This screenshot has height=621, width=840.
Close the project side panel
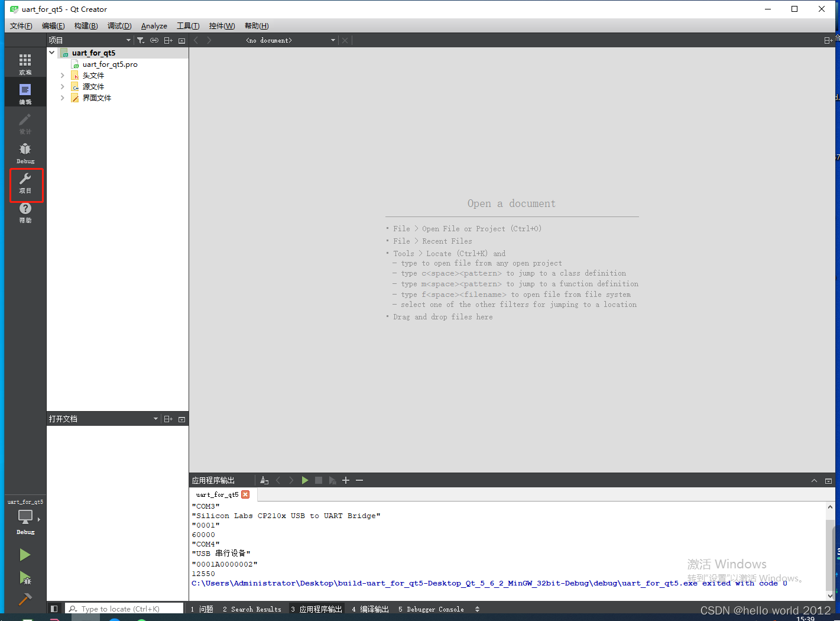pos(182,40)
